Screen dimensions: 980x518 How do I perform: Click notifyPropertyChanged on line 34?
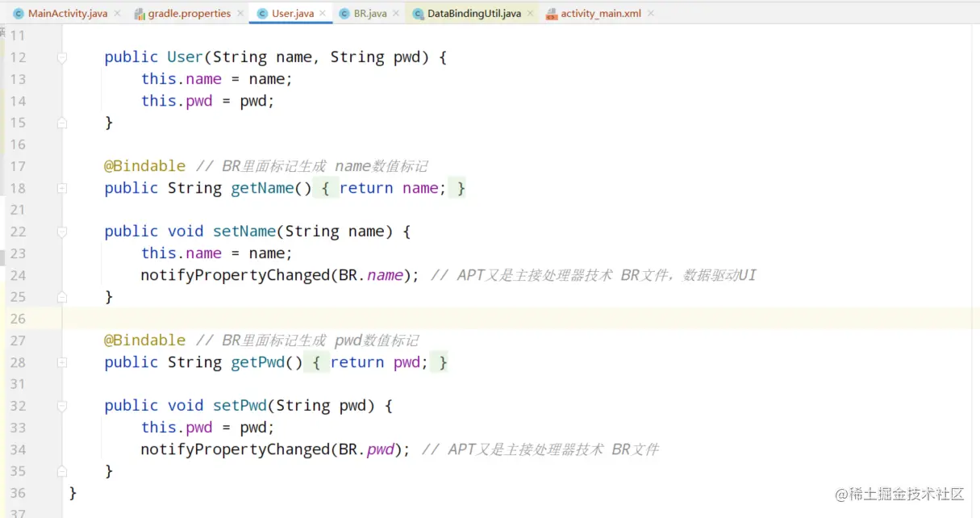tap(236, 449)
